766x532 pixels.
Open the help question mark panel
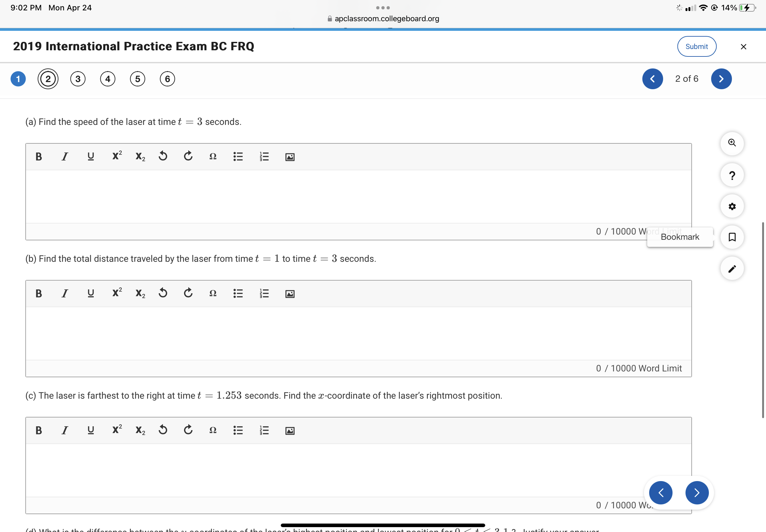(x=732, y=175)
